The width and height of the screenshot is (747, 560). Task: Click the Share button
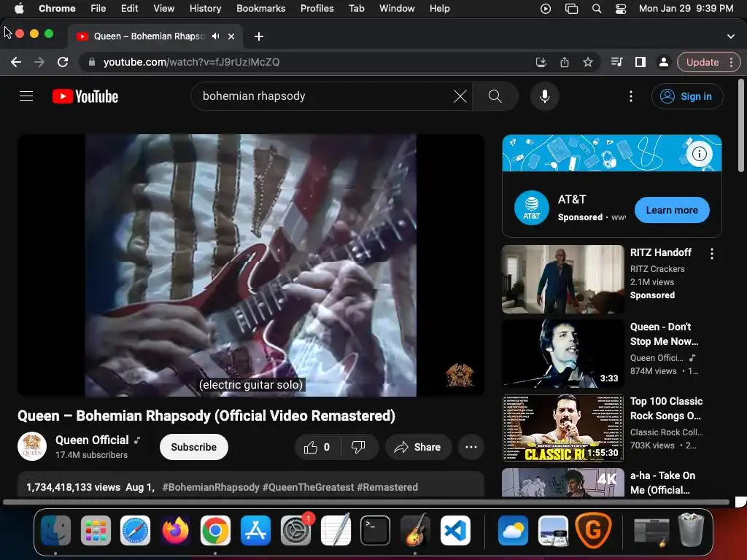click(x=418, y=447)
